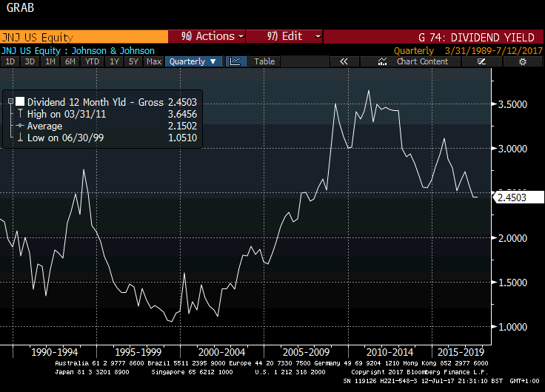
Task: Click the G 74: DIVIDEND YIELD title bar
Action: (x=433, y=37)
